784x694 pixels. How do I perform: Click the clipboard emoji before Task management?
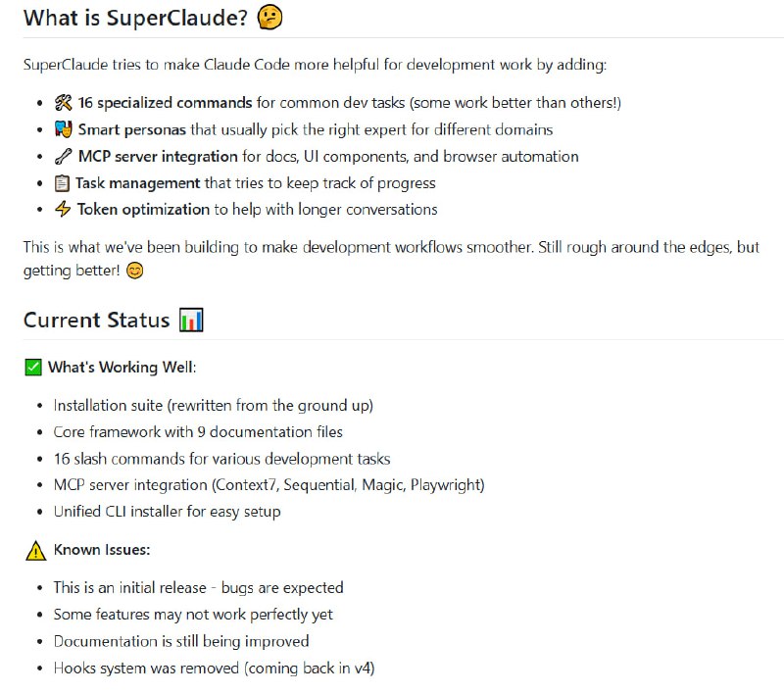(x=63, y=182)
